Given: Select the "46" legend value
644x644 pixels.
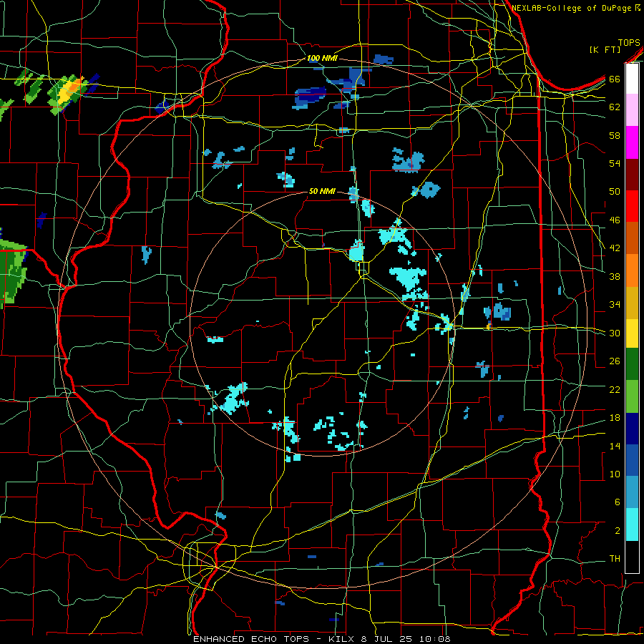Looking at the screenshot, I should click(615, 220).
